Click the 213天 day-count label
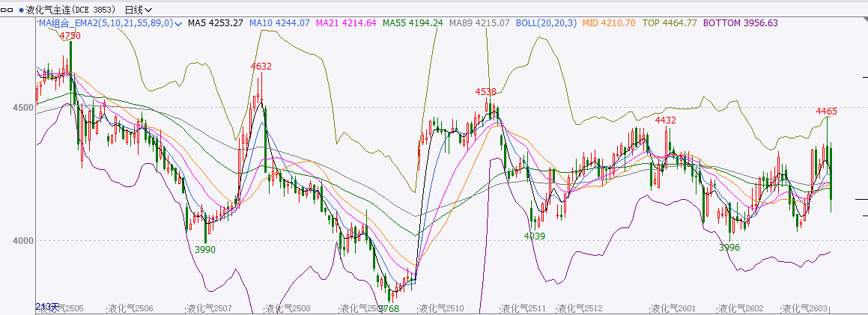The width and height of the screenshot is (868, 315). pos(46,307)
